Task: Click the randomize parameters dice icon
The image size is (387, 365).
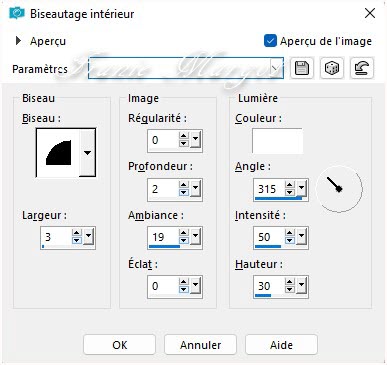Action: coord(332,68)
